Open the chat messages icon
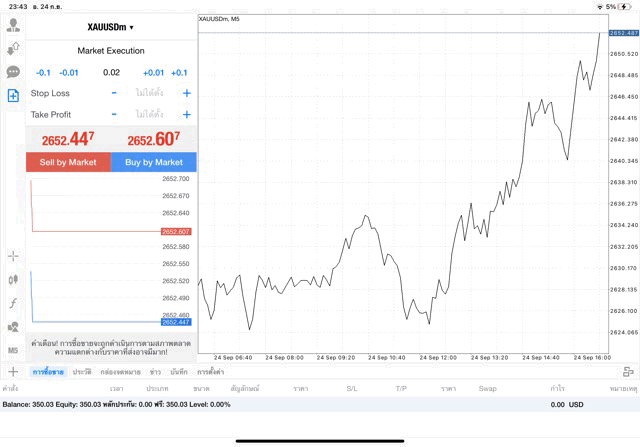 pos(13,72)
